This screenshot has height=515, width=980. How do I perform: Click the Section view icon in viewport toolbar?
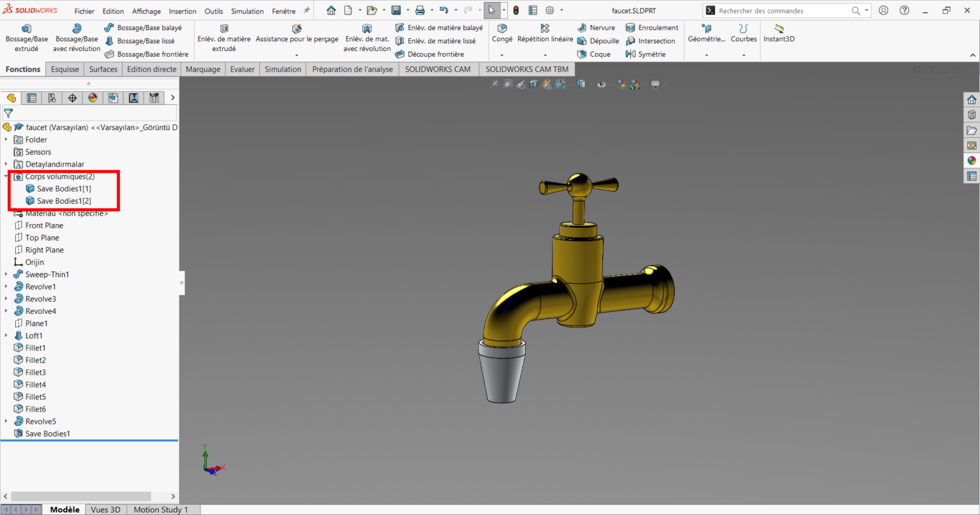coord(534,84)
